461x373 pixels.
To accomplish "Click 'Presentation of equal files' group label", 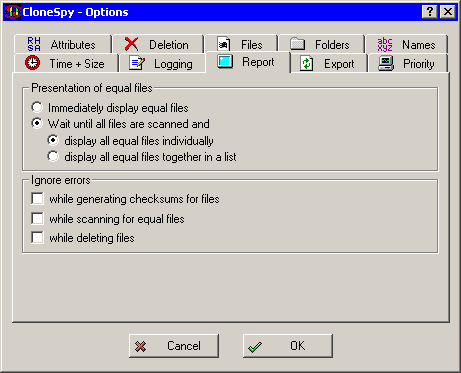I will [92, 88].
